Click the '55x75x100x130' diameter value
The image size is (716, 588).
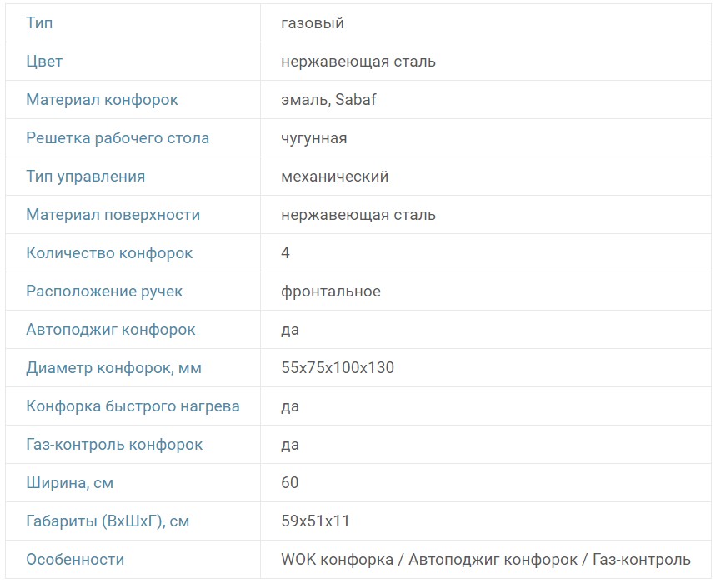click(x=338, y=368)
